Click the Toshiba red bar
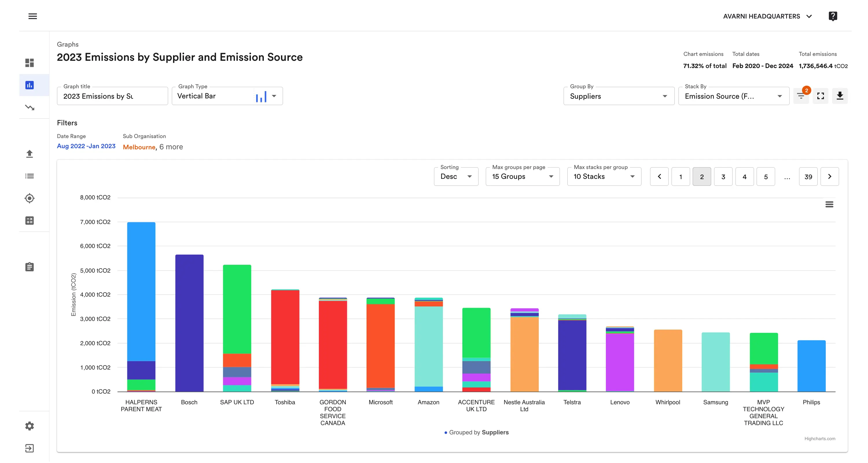The width and height of the screenshot is (868, 463). pos(285,337)
